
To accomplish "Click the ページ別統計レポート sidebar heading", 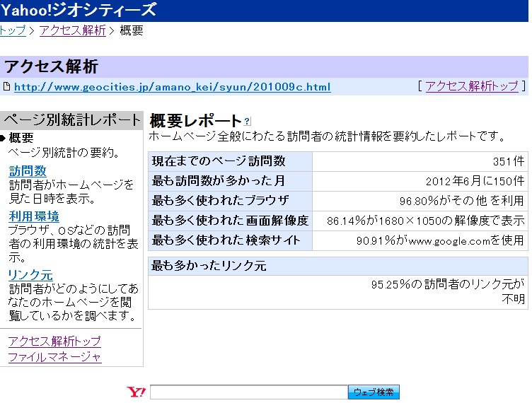I will pos(72,120).
